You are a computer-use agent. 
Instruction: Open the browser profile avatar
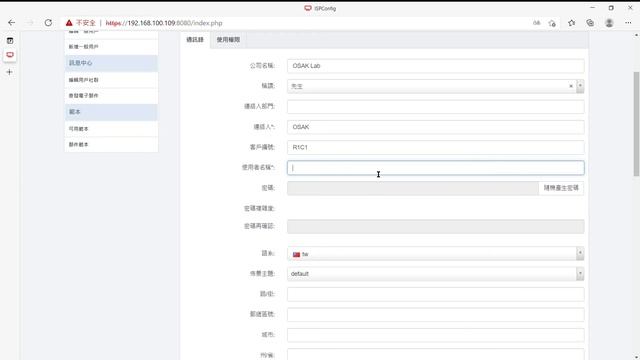tap(609, 23)
